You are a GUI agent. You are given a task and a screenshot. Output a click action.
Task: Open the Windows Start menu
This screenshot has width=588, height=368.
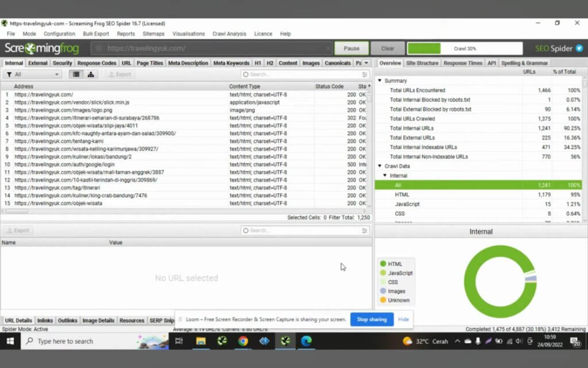[x=10, y=341]
